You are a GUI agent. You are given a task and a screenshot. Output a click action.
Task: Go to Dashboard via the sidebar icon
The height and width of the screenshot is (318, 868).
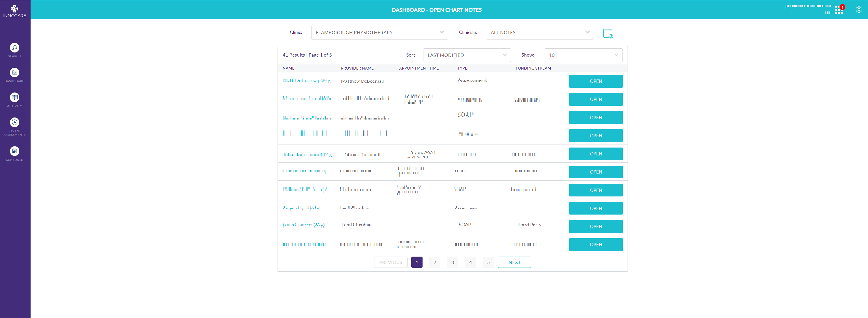(x=15, y=75)
